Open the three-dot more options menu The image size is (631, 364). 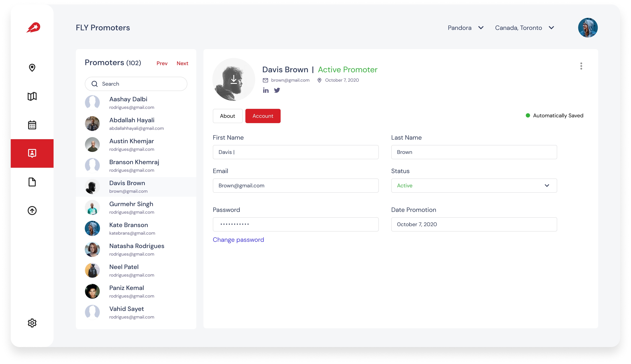[581, 66]
